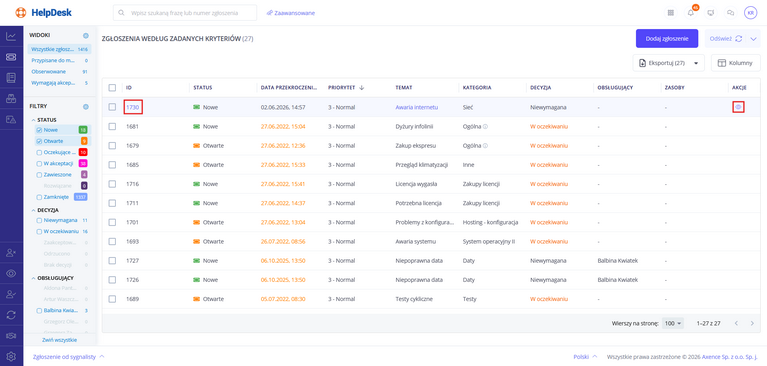Screen dimensions: 767x366
Task: Enable the W akceptacji filter checkbox
Action: (x=40, y=163)
